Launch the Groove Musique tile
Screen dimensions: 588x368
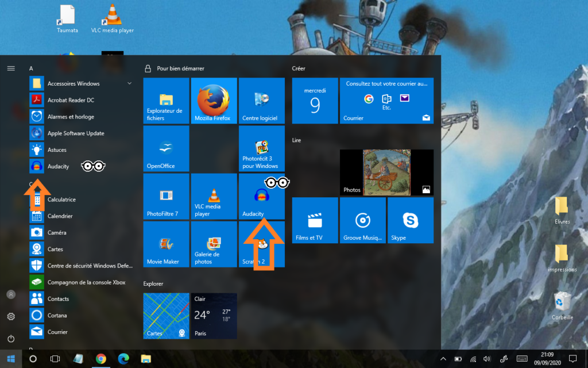363,220
